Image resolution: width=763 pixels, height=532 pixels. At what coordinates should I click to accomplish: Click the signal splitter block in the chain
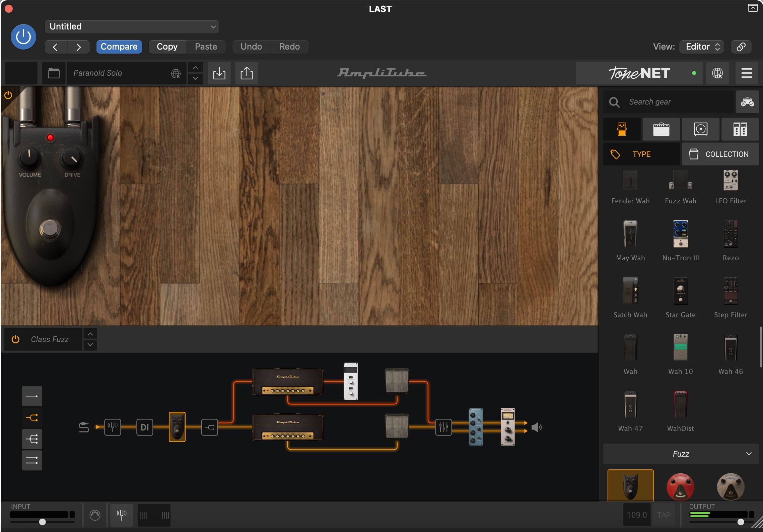[x=210, y=427]
